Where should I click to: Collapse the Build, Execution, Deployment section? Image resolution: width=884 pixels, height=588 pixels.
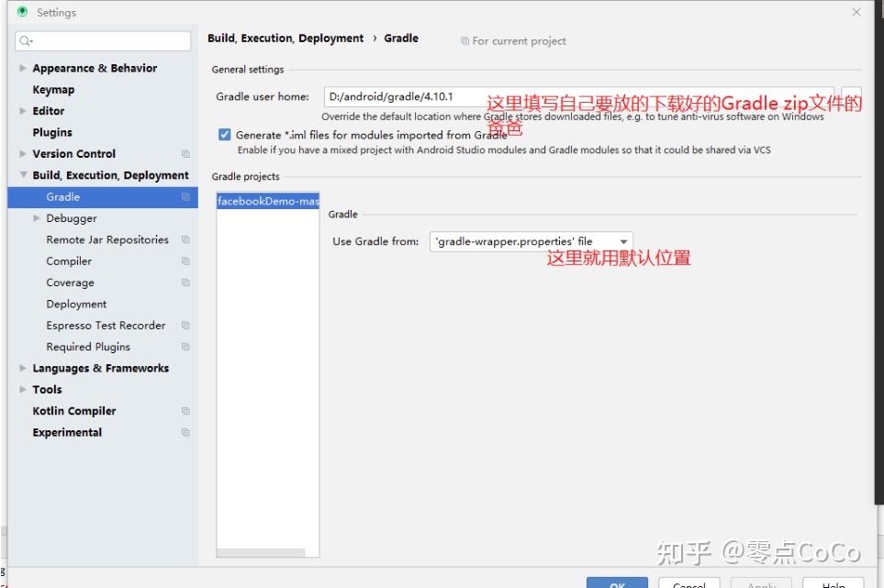pyautogui.click(x=23, y=174)
